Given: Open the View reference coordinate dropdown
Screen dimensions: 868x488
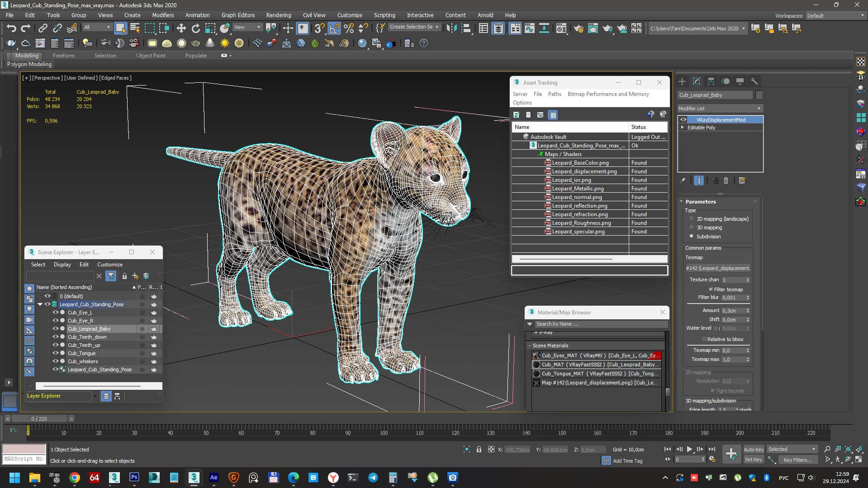Looking at the screenshot, I should [247, 28].
